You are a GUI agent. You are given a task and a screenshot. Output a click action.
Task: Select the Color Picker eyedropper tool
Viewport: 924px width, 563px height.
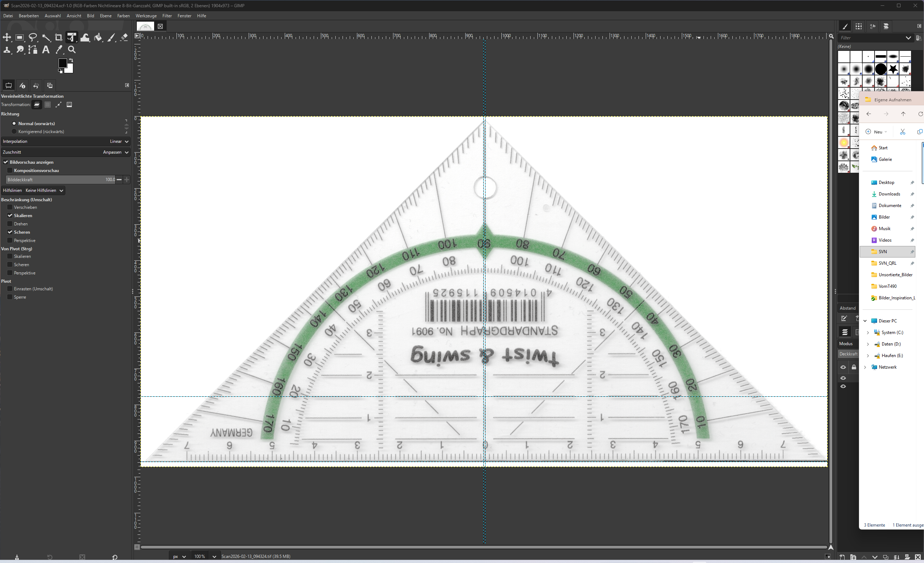point(59,49)
